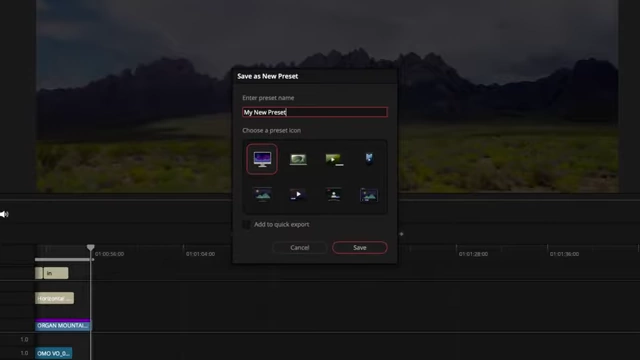Select the ORGAN MOUNTAI... video clip
This screenshot has height=360, width=640.
(62, 325)
